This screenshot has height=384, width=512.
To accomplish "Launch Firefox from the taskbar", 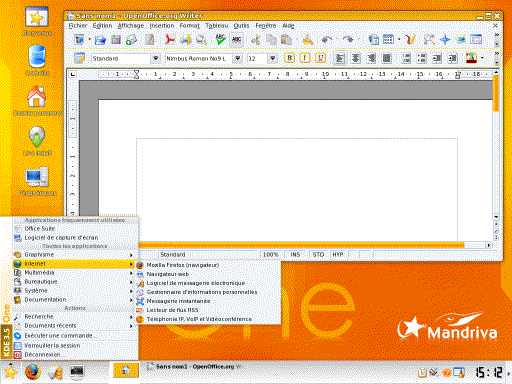I will click(x=33, y=372).
